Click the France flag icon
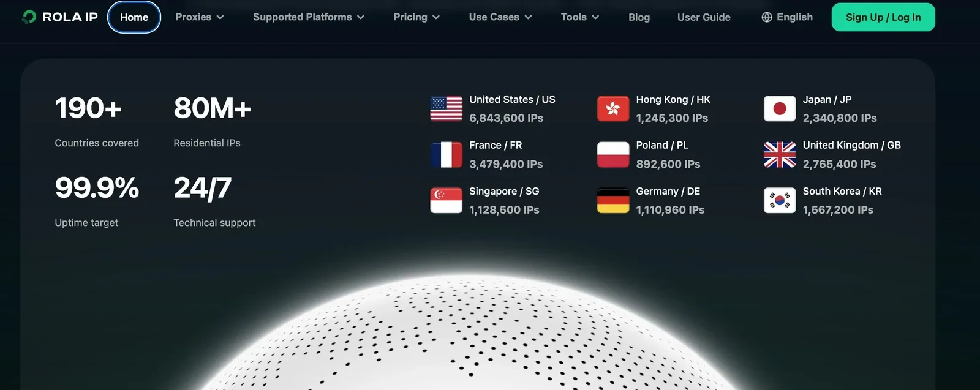The height and width of the screenshot is (390, 980). [x=447, y=155]
